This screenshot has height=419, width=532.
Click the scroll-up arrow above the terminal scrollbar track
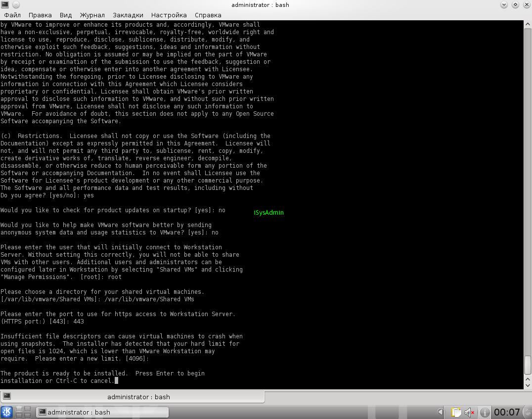tap(528, 24)
